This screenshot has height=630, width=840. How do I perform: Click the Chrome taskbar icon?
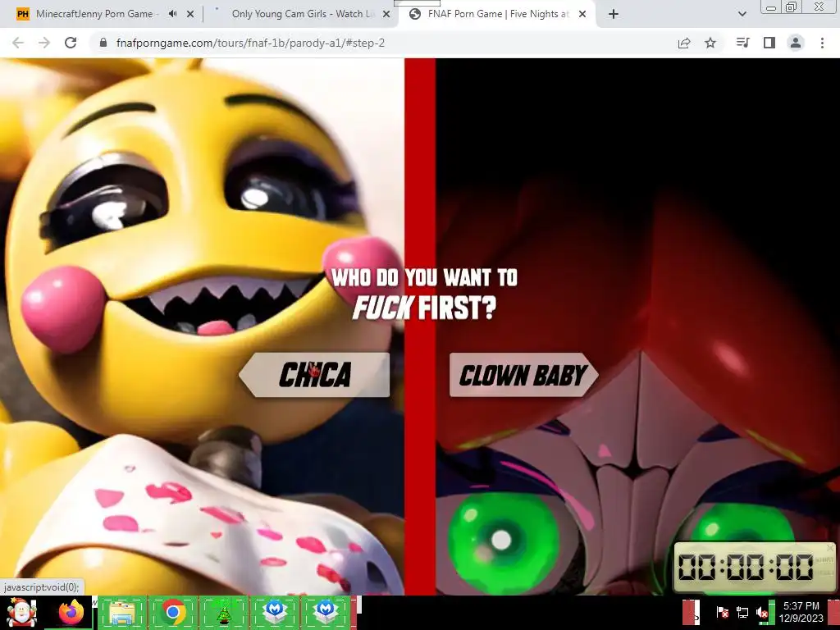(x=172, y=612)
